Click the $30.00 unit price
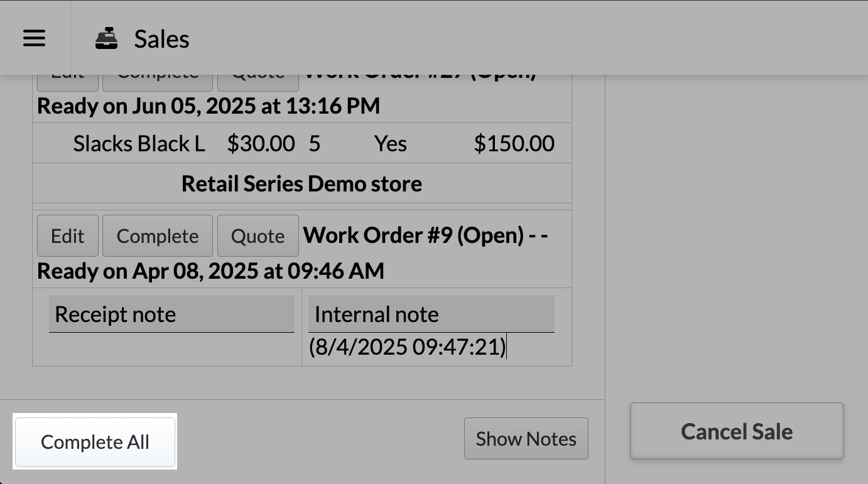Viewport: 868px width, 484px height. pos(261,144)
